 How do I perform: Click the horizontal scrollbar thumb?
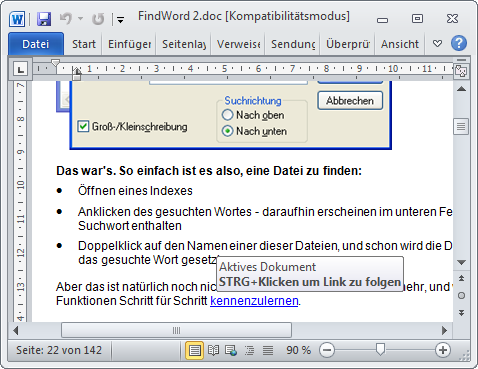click(x=177, y=330)
